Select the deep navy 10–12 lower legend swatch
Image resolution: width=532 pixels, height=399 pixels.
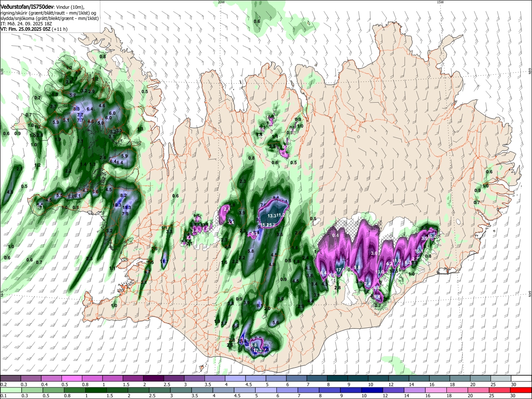(x=372, y=390)
